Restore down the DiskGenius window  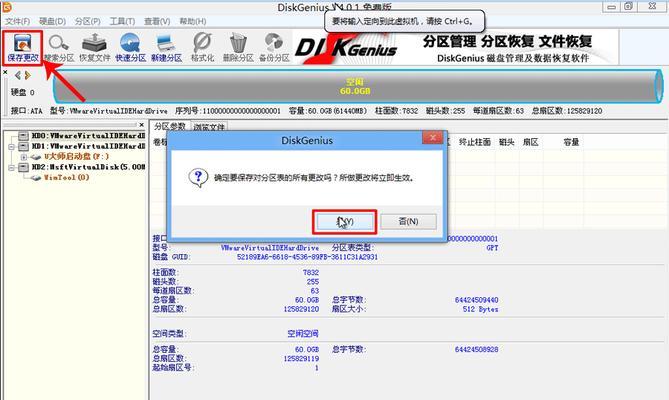(x=628, y=6)
